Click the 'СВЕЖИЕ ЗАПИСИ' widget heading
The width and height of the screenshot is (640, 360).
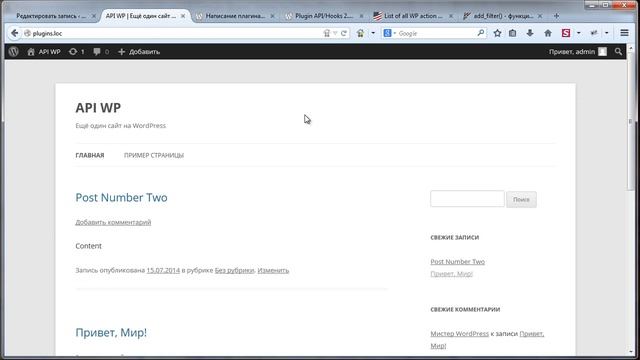coord(455,238)
